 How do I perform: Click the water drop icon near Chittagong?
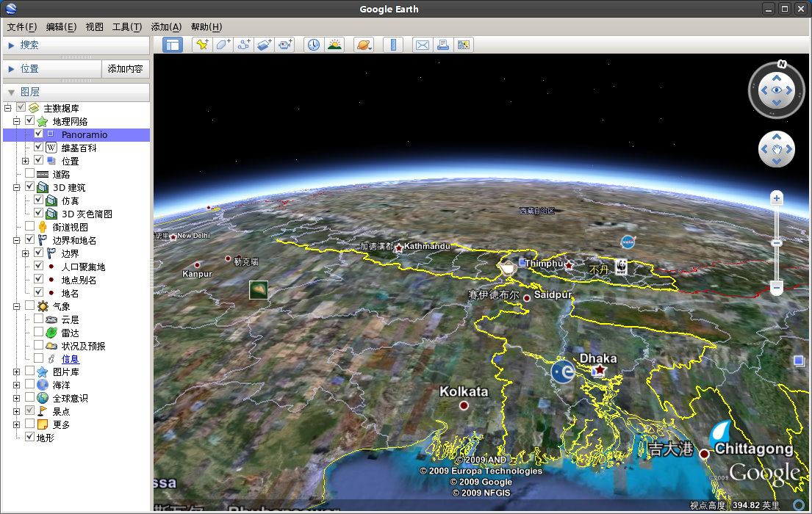click(720, 432)
